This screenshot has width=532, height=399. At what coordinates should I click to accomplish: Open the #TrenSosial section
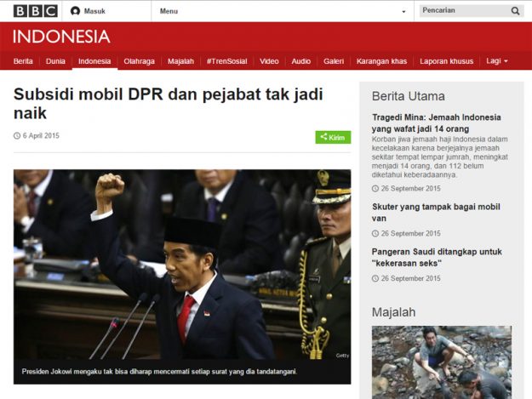(x=227, y=61)
